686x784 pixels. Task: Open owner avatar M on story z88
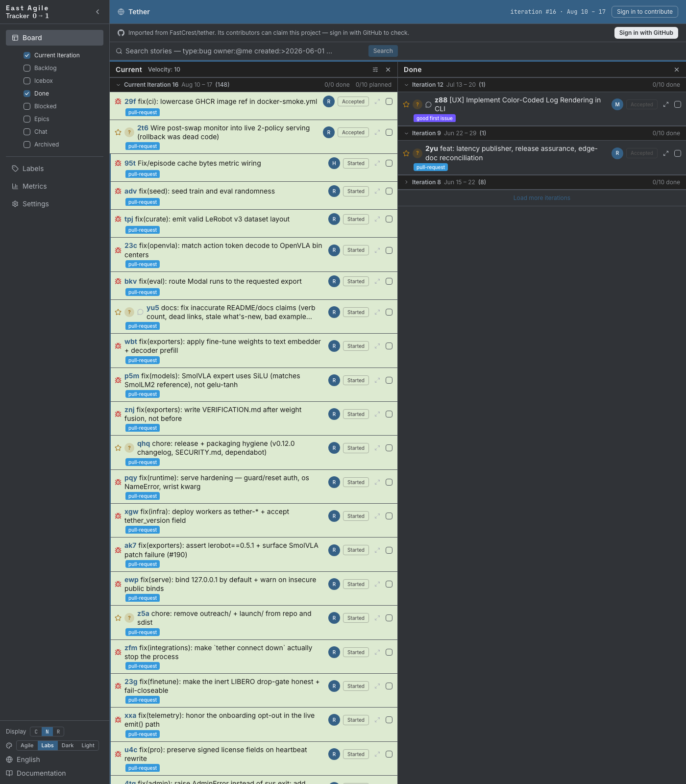pyautogui.click(x=617, y=104)
